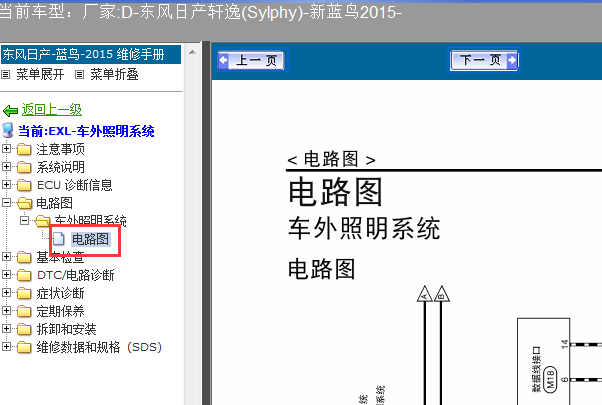Open the 注意事项 folder icon
The height and width of the screenshot is (405, 602).
[x=24, y=149]
